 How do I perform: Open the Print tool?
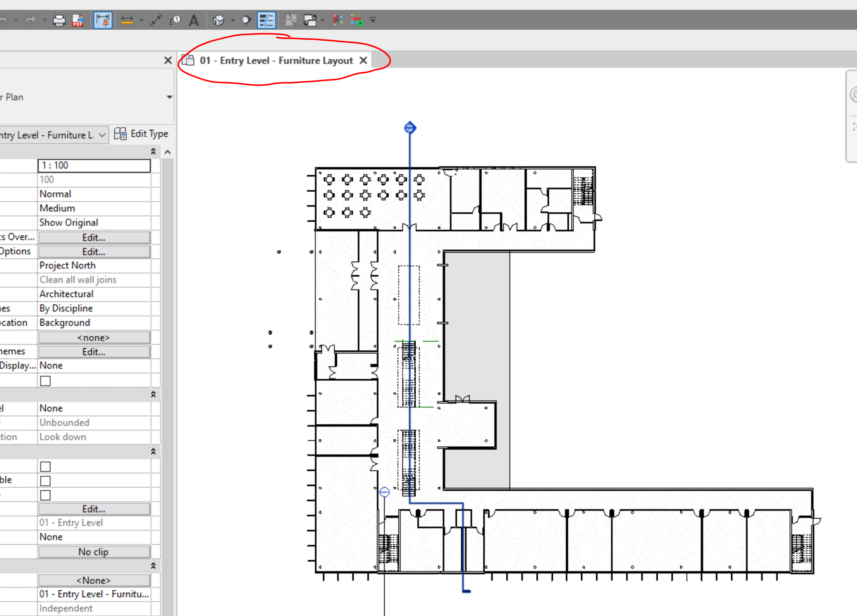[59, 20]
